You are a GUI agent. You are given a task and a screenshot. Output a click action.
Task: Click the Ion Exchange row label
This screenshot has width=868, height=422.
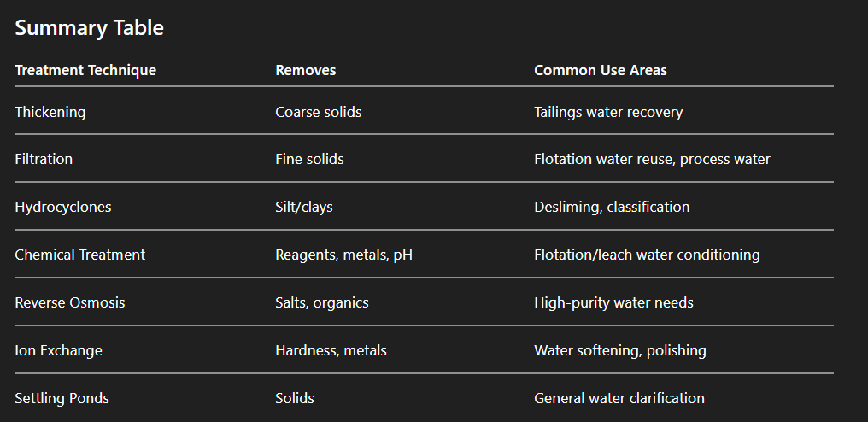pos(58,350)
